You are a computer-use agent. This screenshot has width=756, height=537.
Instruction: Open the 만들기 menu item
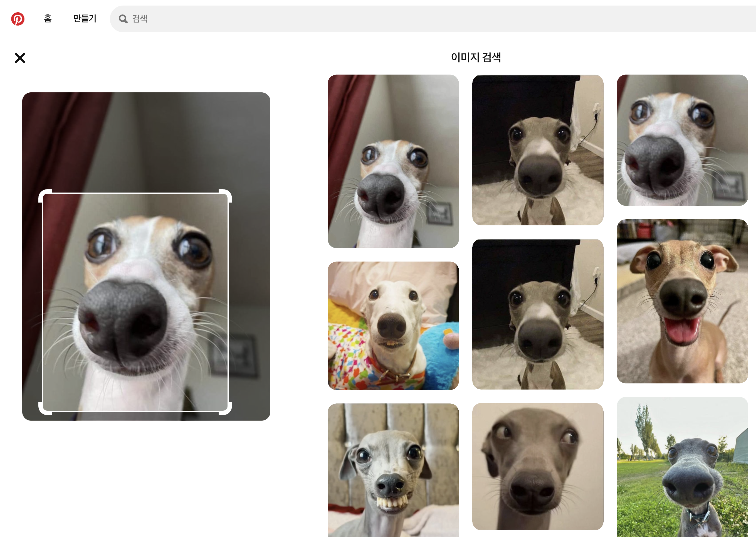point(85,19)
